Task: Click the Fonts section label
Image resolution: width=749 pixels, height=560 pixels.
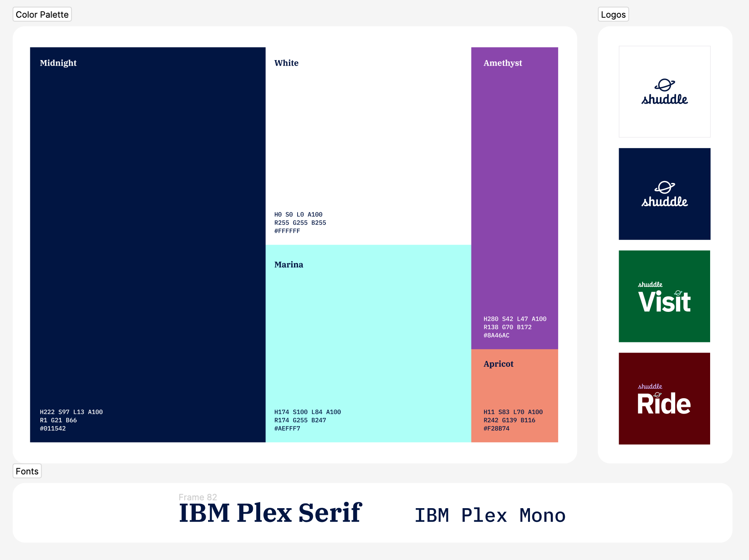Action: tap(27, 471)
